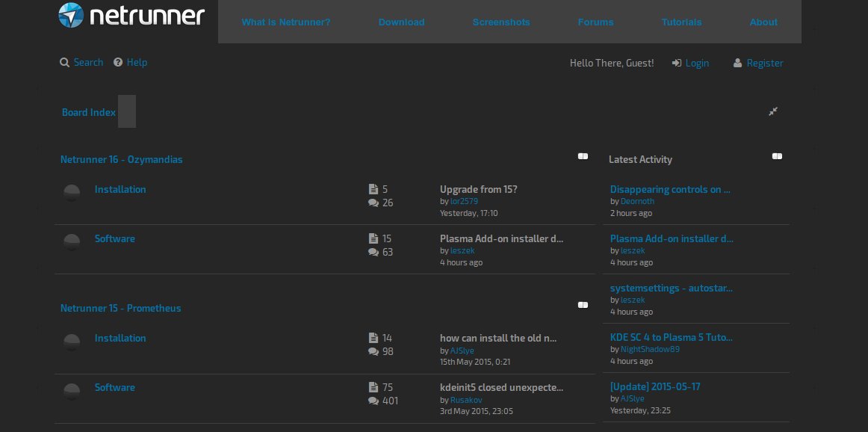Click topics icon beside count 5

point(373,189)
